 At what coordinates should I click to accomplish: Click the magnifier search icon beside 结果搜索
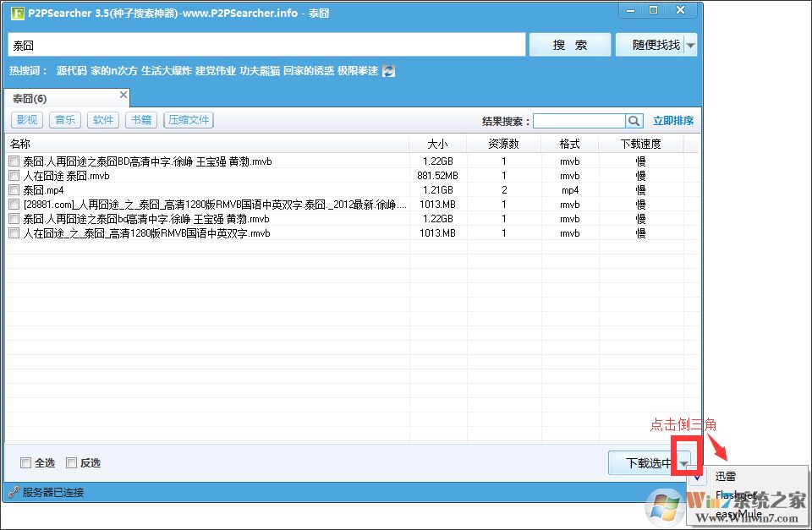point(634,121)
